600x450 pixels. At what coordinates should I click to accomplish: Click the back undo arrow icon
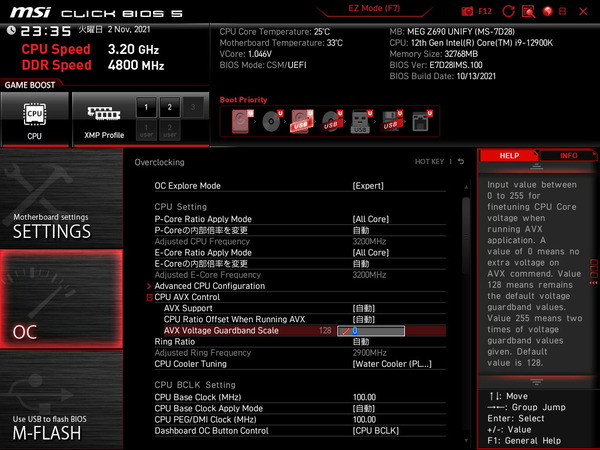(x=461, y=161)
